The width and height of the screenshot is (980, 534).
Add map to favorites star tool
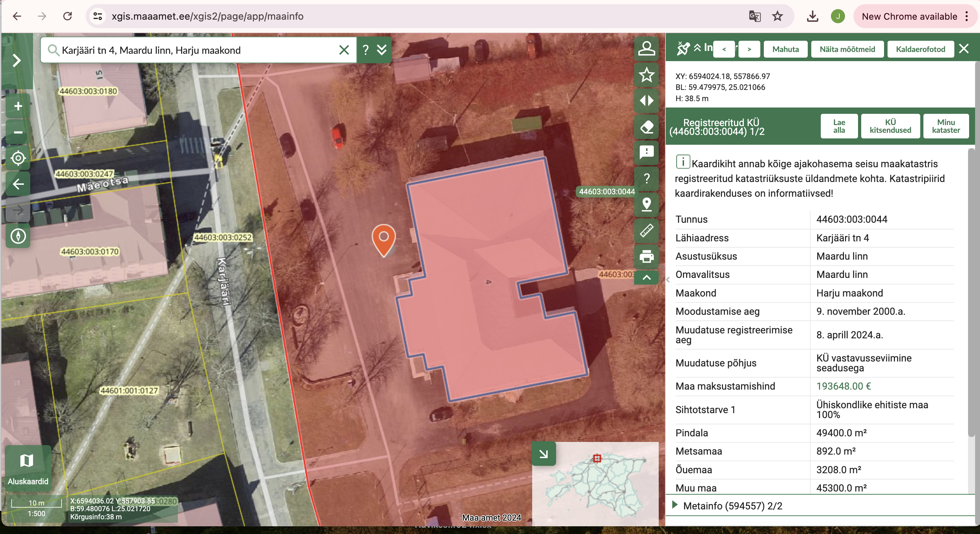646,75
